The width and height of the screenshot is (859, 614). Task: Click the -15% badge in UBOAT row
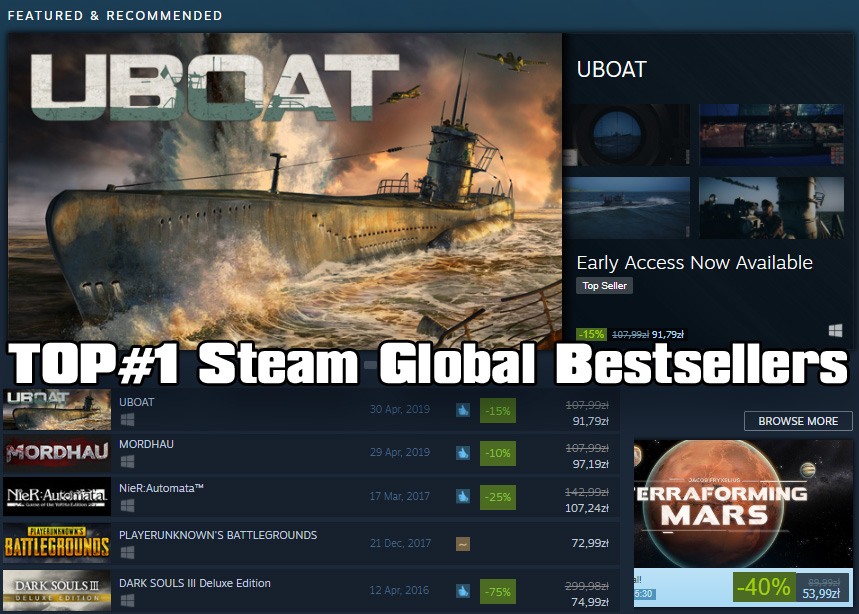[497, 411]
